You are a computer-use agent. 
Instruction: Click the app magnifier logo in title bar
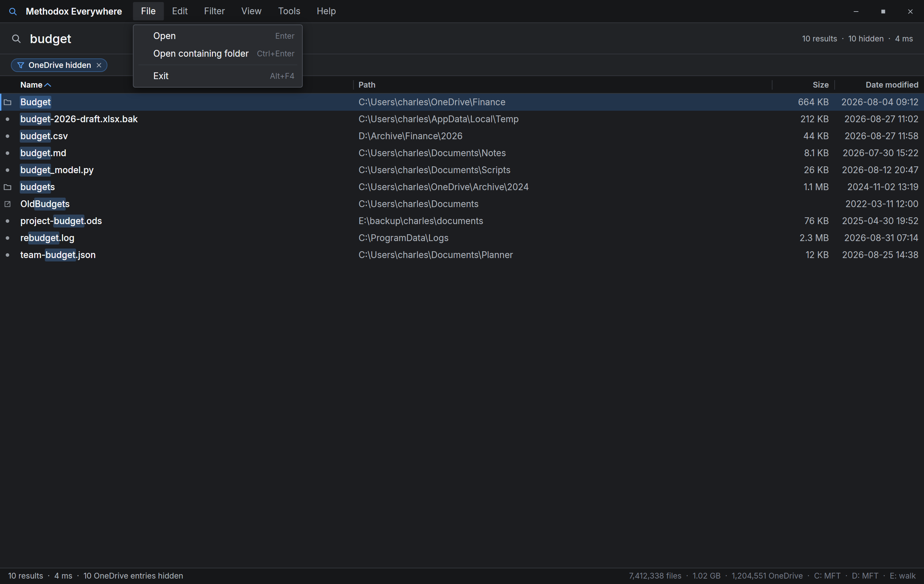[13, 12]
